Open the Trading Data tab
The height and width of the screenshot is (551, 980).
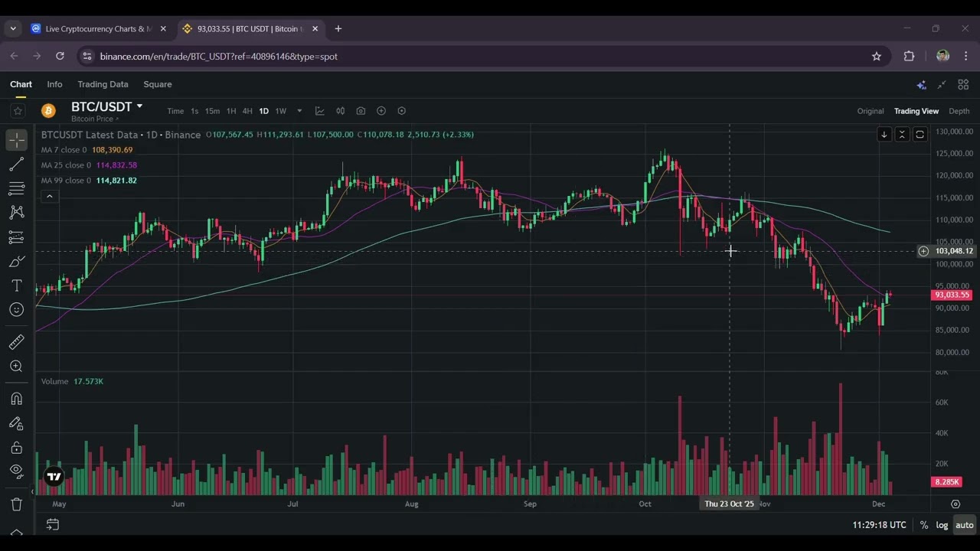point(103,84)
